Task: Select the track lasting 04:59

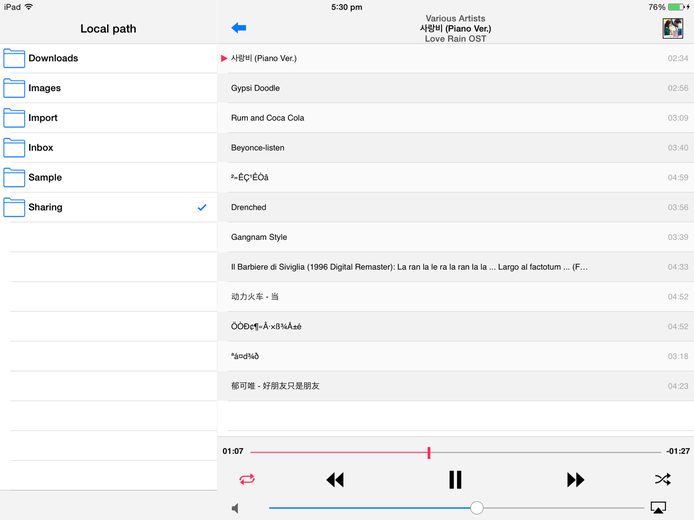Action: 455,177
